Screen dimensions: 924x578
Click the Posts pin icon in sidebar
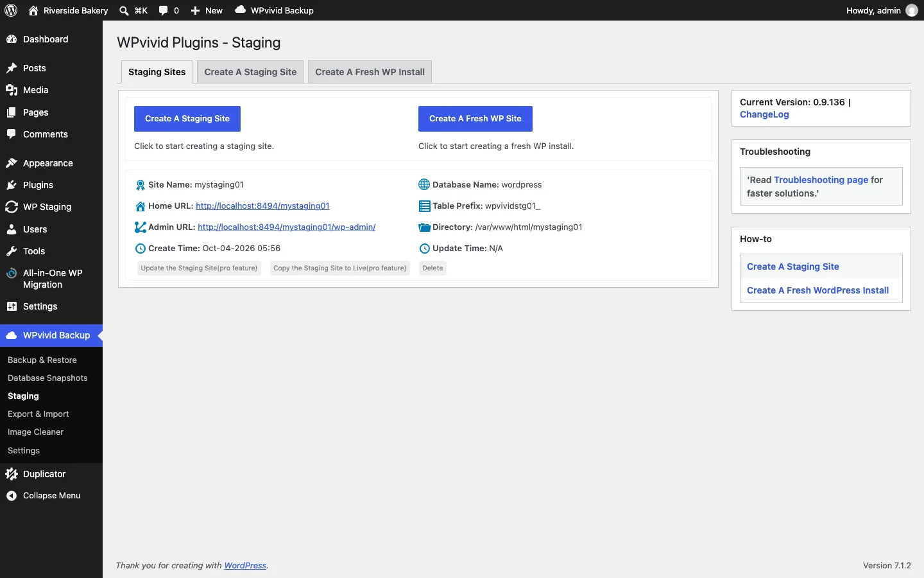(x=12, y=68)
